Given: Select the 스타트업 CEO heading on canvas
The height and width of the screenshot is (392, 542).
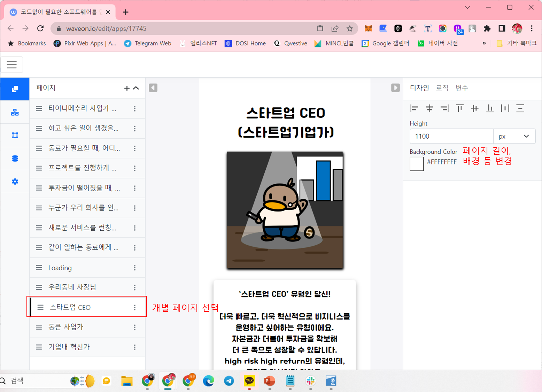Looking at the screenshot, I should tap(286, 122).
